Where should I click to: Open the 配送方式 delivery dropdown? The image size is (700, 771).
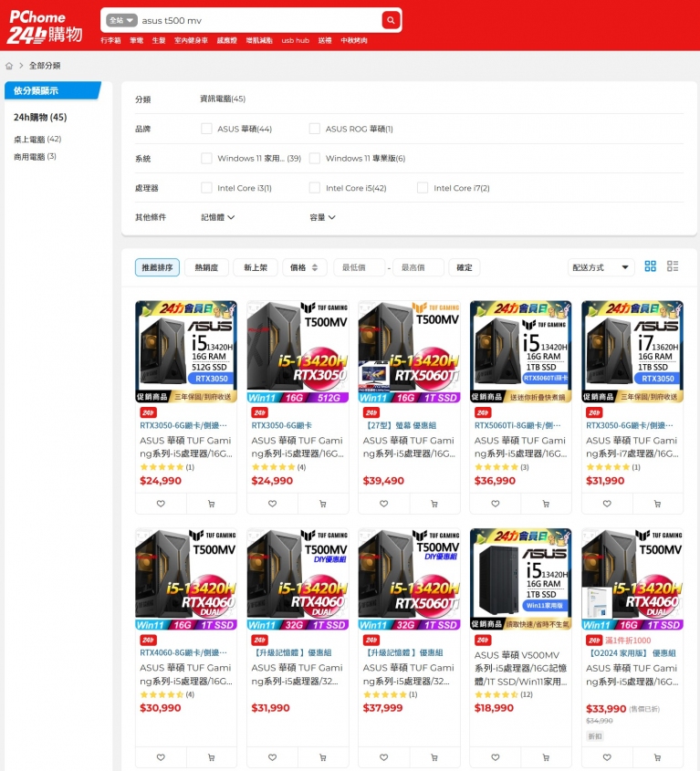tap(601, 267)
